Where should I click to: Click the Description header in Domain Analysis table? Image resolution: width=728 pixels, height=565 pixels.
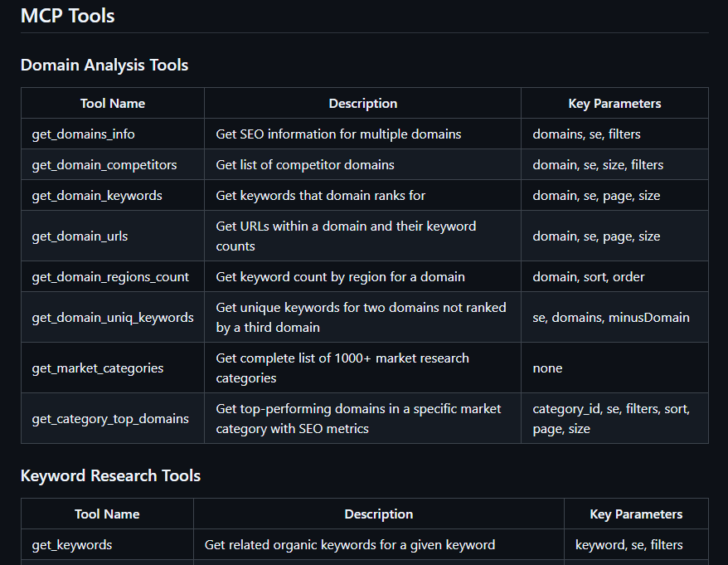tap(363, 103)
